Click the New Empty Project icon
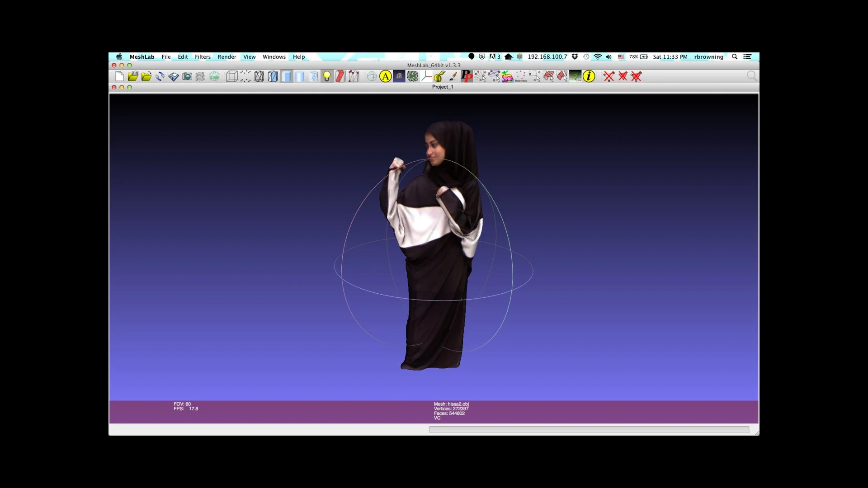868x488 pixels. [119, 76]
